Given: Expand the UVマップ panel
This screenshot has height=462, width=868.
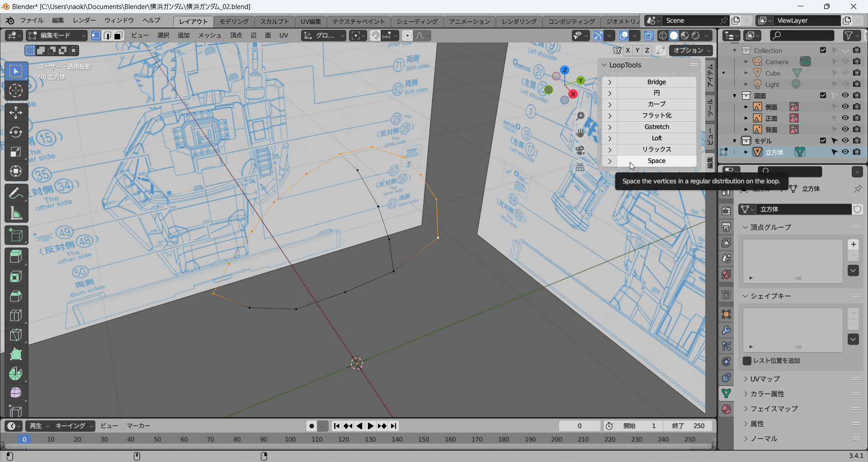Looking at the screenshot, I should point(765,379).
